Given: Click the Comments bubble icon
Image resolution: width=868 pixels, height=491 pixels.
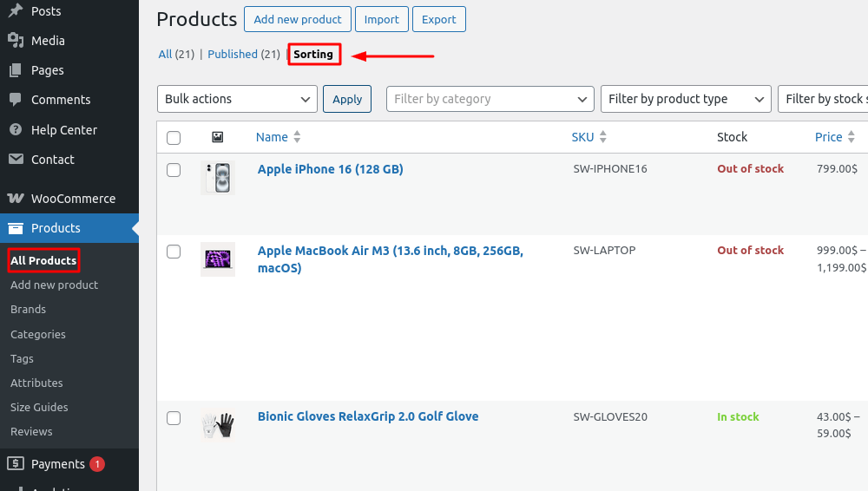Looking at the screenshot, I should [16, 100].
